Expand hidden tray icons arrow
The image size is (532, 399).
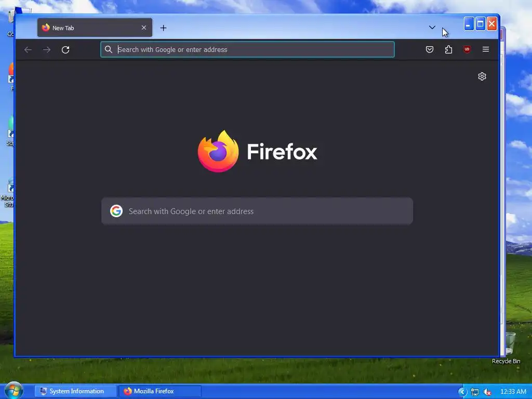(x=462, y=392)
